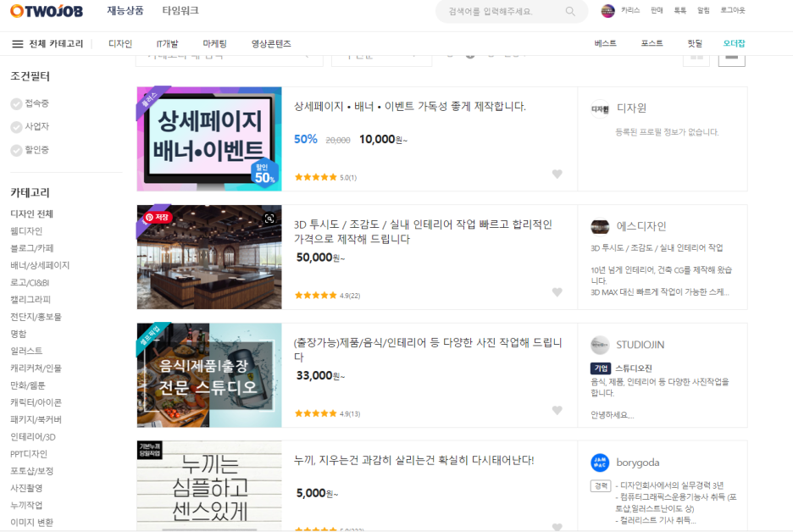Open borygoda seller avatar
Screen dimensions: 793x532
(600, 463)
